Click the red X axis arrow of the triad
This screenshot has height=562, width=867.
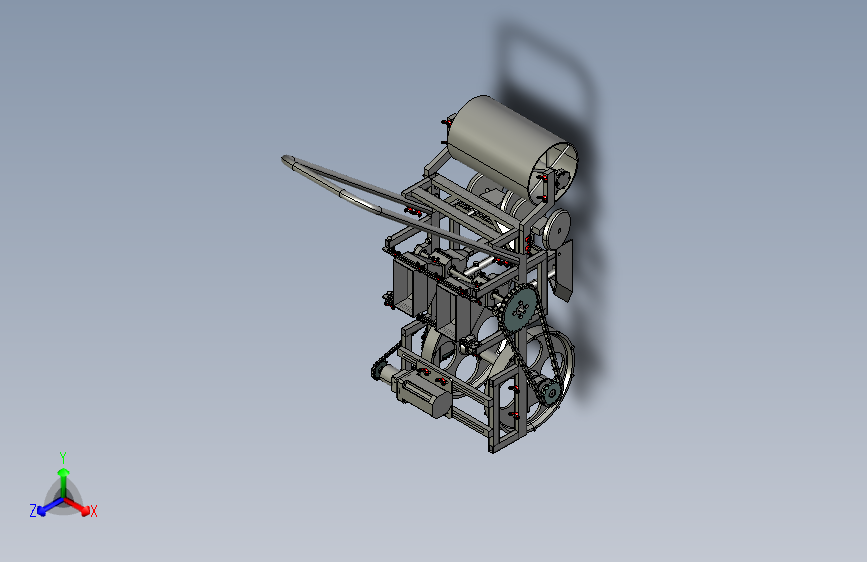77,506
